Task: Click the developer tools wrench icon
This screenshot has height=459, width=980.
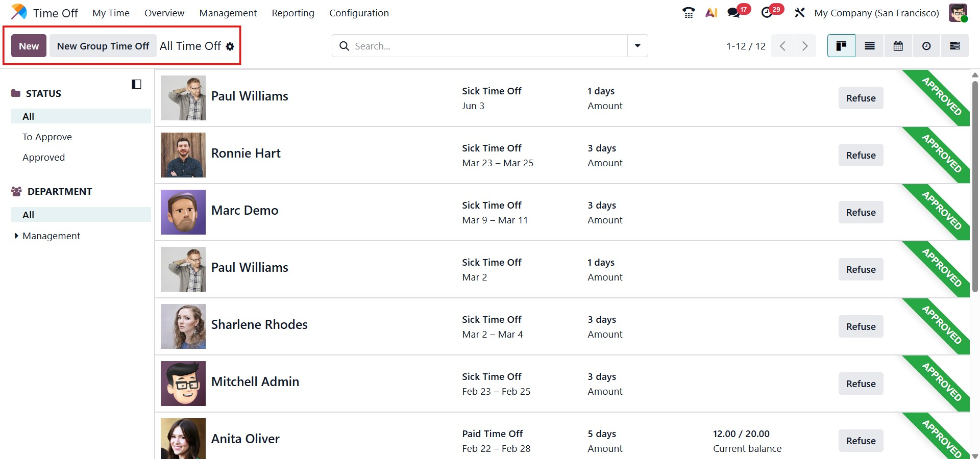Action: pyautogui.click(x=799, y=13)
